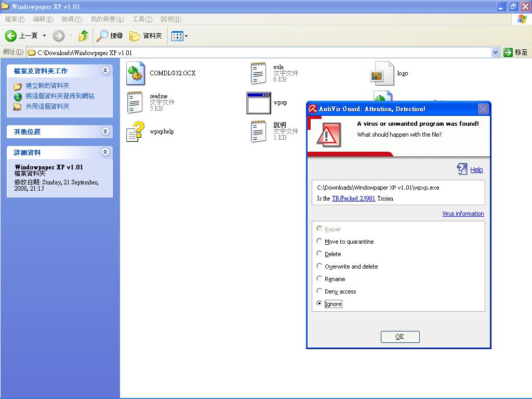Open the Views dropdown in toolbar
The height and width of the screenshot is (399, 532).
(x=180, y=36)
